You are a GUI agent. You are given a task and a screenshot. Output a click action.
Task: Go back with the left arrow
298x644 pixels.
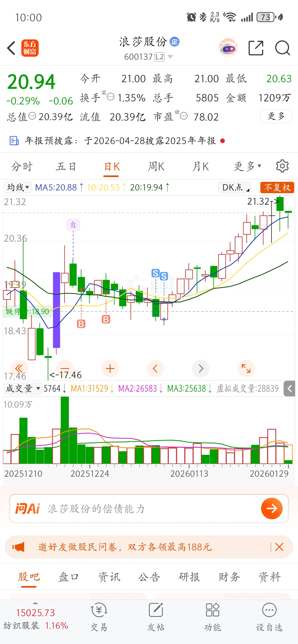(x=11, y=48)
